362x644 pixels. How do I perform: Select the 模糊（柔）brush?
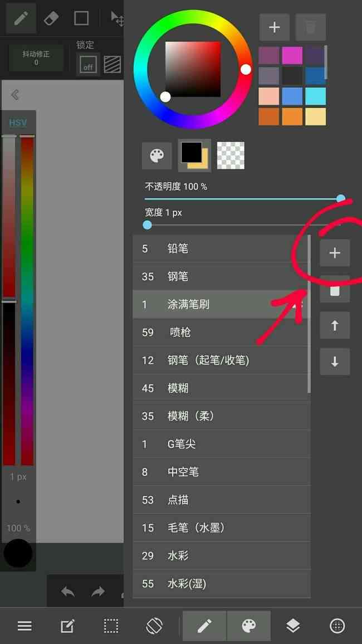tap(221, 416)
